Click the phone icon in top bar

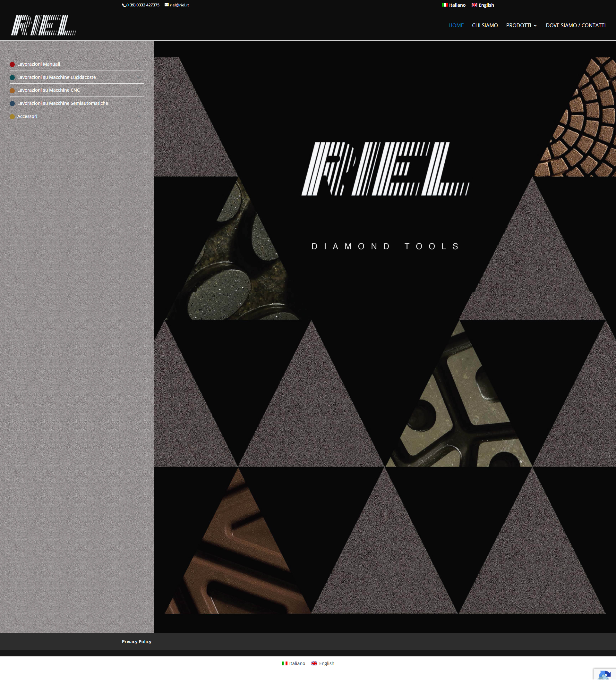click(x=124, y=5)
